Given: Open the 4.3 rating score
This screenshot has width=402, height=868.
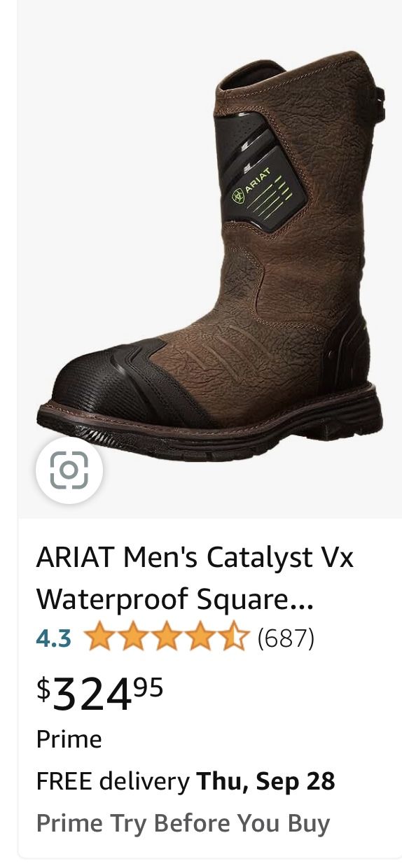Looking at the screenshot, I should [54, 638].
